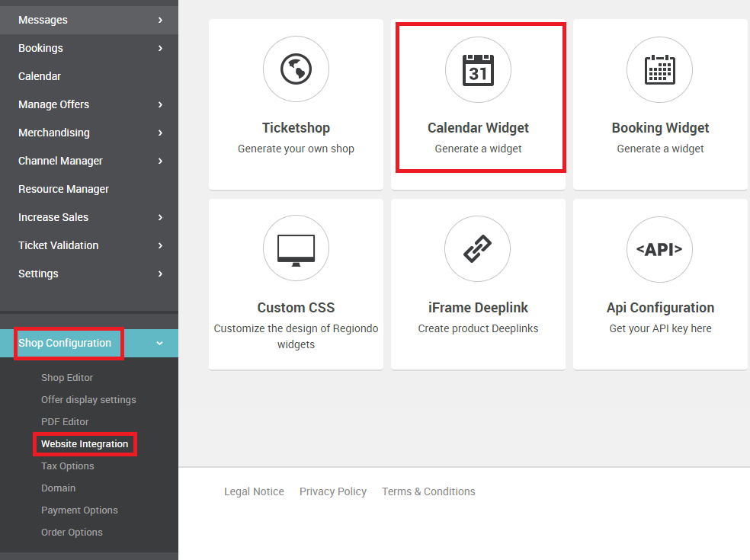Viewport: 750px width, 560px height.
Task: Click the Booking Widget calendar grid icon
Action: (660, 70)
